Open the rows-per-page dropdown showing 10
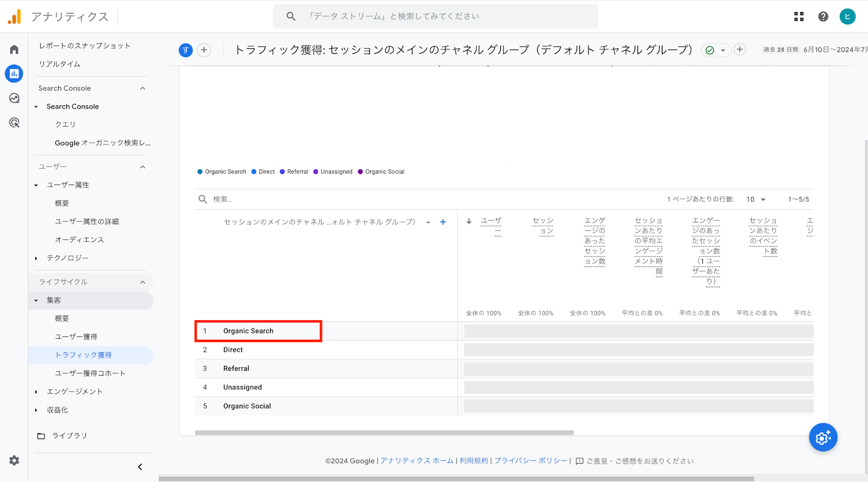Image resolution: width=868 pixels, height=482 pixels. tap(756, 199)
